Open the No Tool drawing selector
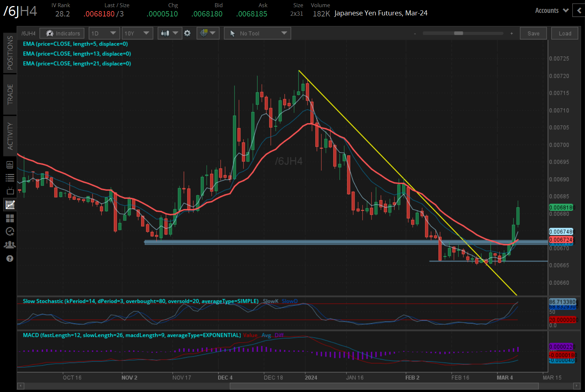 click(257, 33)
